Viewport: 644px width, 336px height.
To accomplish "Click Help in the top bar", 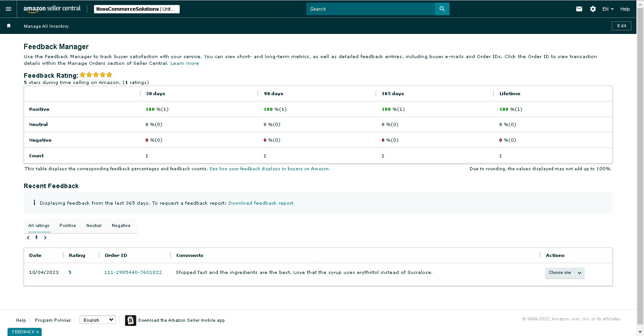I will pos(625,9).
